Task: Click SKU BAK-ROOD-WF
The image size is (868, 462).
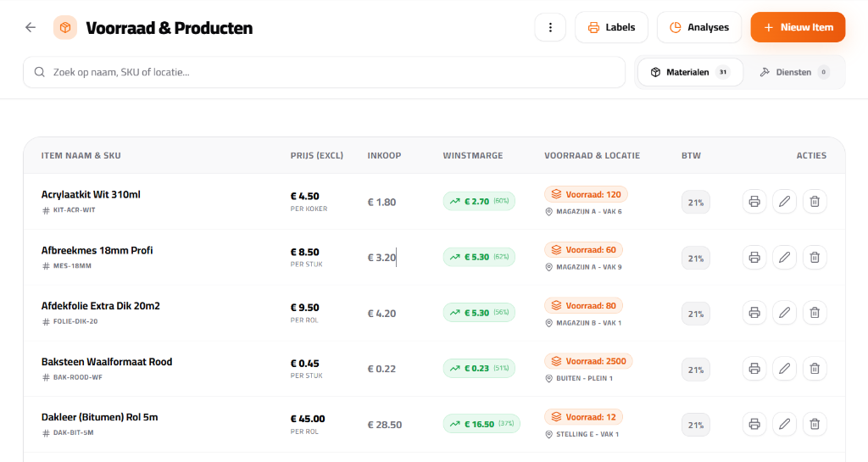Action: click(77, 377)
